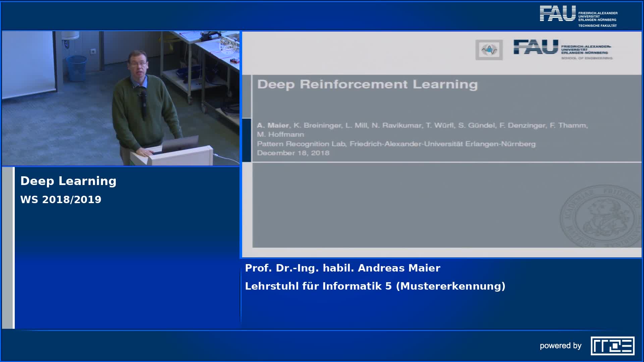This screenshot has height=362, width=644.
Task: Click the RRZE logo at bottom right
Action: tap(612, 346)
